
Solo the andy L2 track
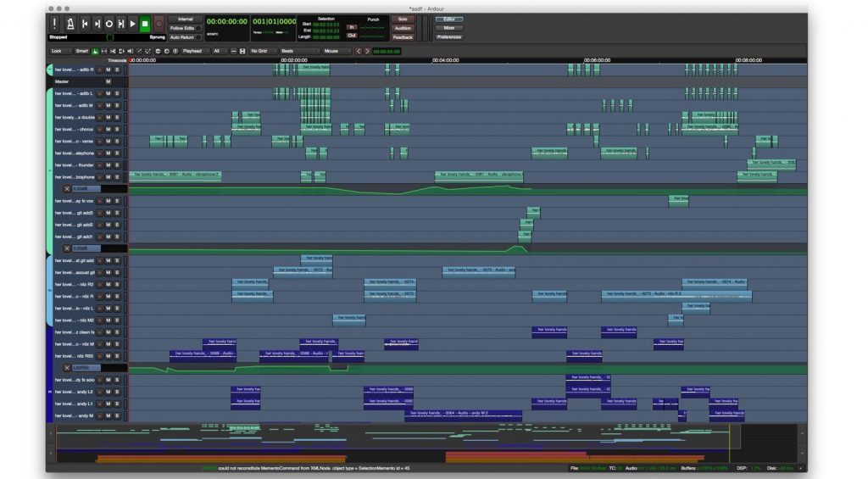(117, 392)
